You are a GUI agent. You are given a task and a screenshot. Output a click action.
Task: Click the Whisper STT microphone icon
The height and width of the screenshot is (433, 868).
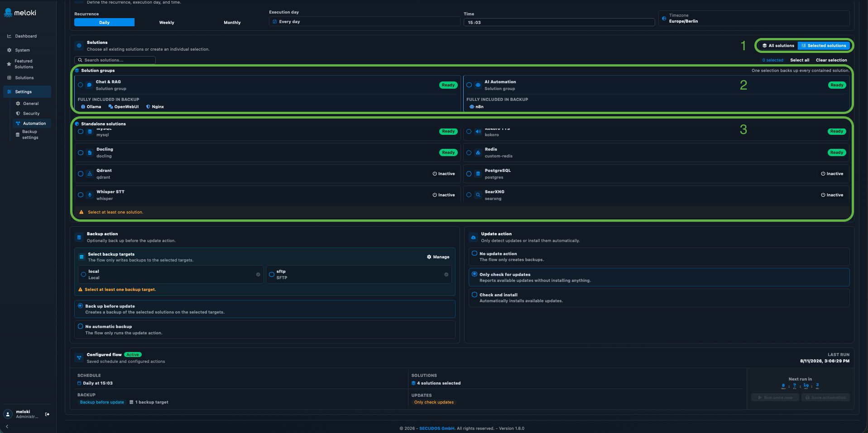pos(90,195)
